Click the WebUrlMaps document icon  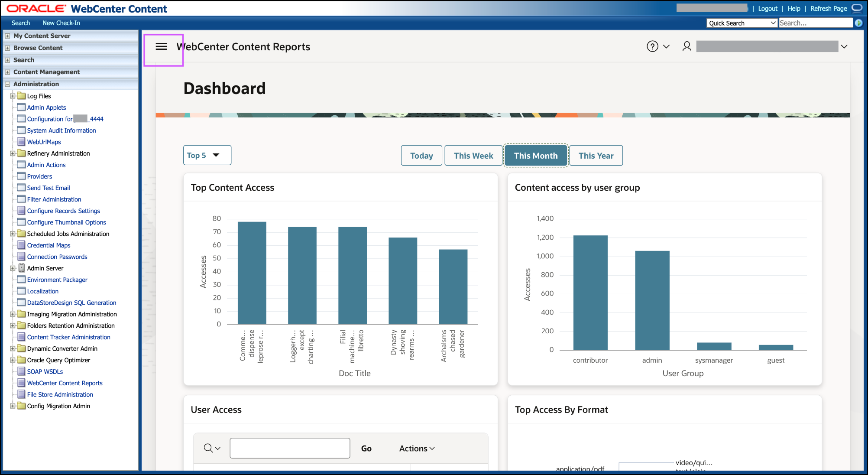tap(21, 142)
